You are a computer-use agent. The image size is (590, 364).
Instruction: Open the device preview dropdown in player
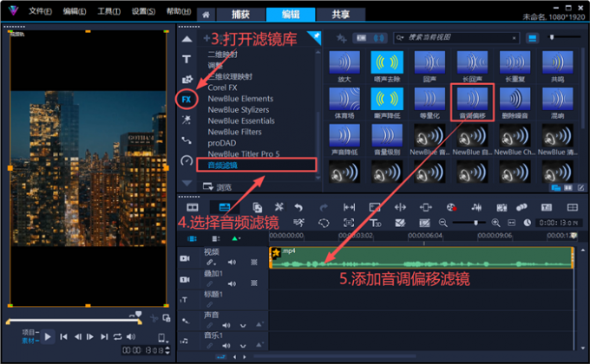click(x=162, y=338)
